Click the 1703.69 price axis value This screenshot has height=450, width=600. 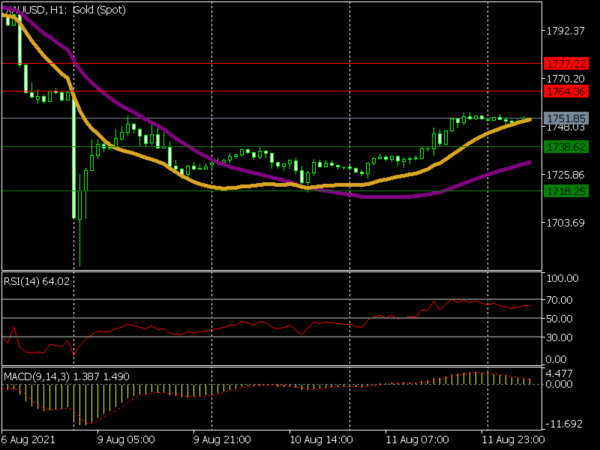coord(565,223)
